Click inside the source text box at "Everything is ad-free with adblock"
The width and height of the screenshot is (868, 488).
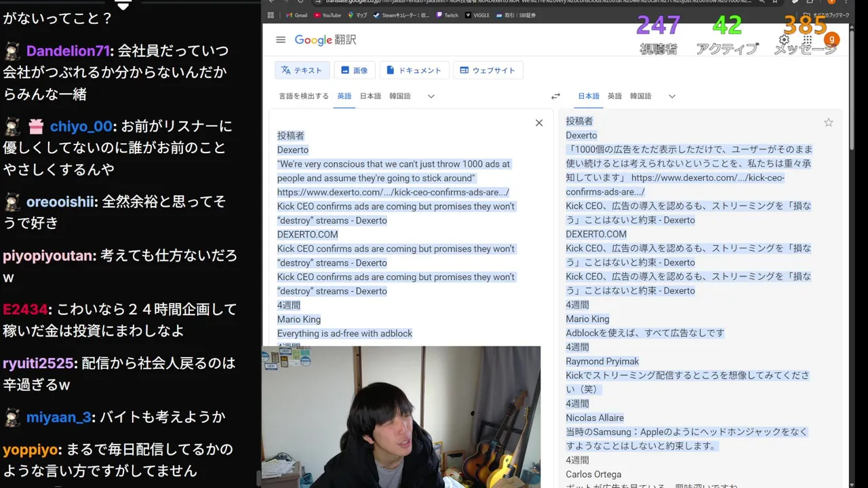click(x=344, y=333)
